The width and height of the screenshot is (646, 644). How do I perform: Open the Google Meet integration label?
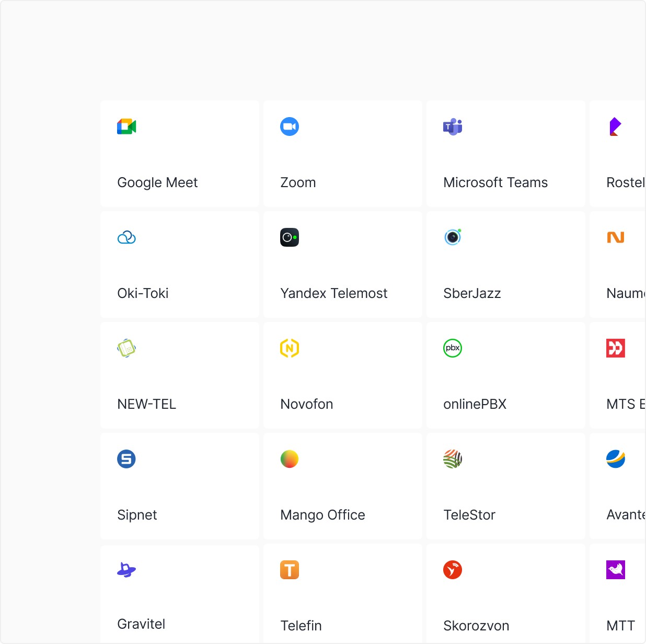157,182
